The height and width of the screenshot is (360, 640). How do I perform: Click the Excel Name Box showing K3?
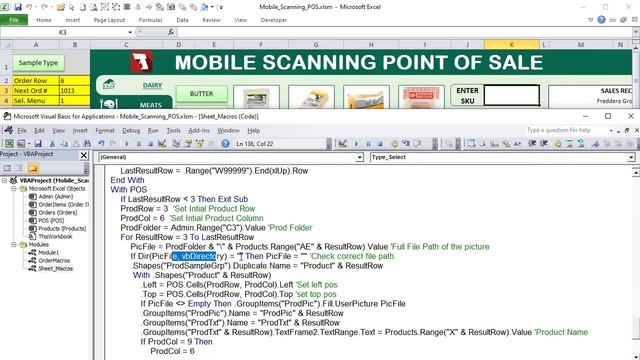click(63, 32)
